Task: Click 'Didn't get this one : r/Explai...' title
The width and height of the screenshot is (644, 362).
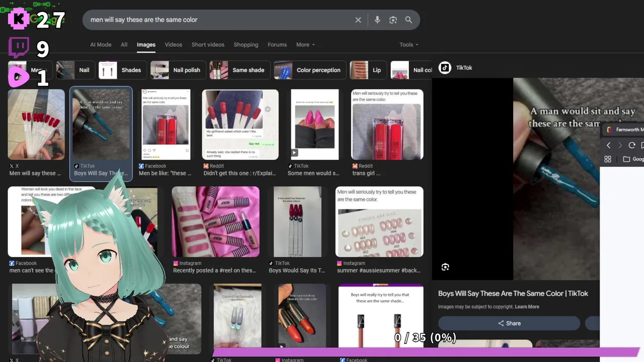Action: 239,173
